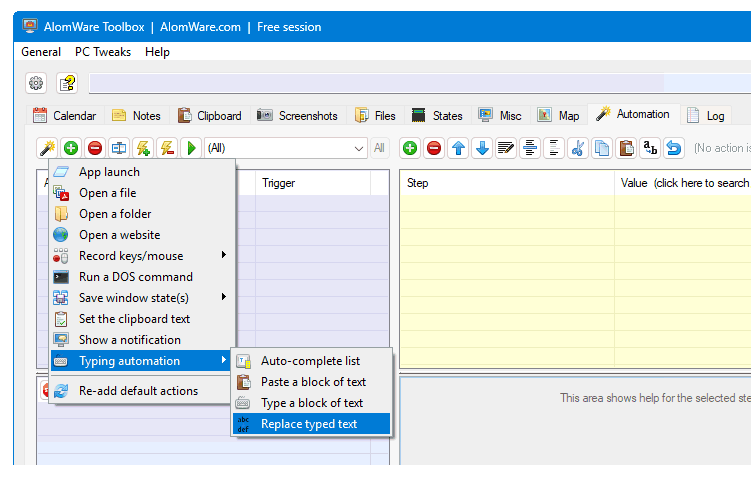This screenshot has height=481, width=751.
Task: Click the All button beside the filter
Action: click(380, 148)
